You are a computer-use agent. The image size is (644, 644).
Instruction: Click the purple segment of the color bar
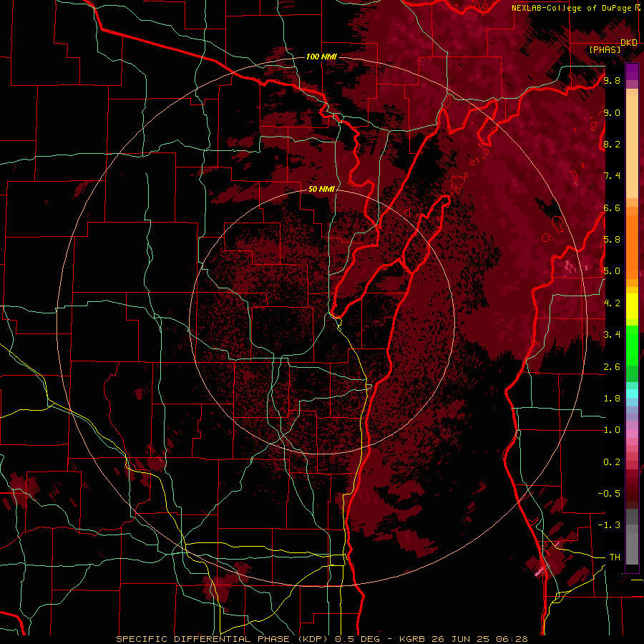(632, 72)
